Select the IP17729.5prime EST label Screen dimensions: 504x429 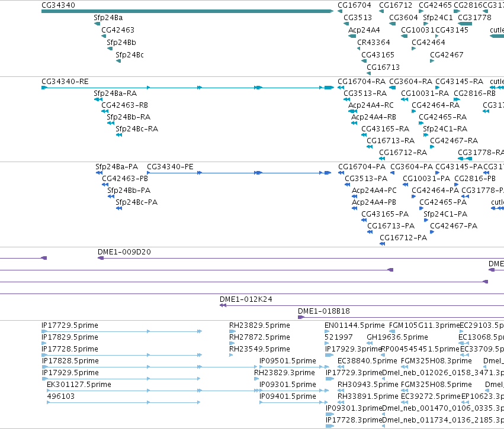coord(70,326)
